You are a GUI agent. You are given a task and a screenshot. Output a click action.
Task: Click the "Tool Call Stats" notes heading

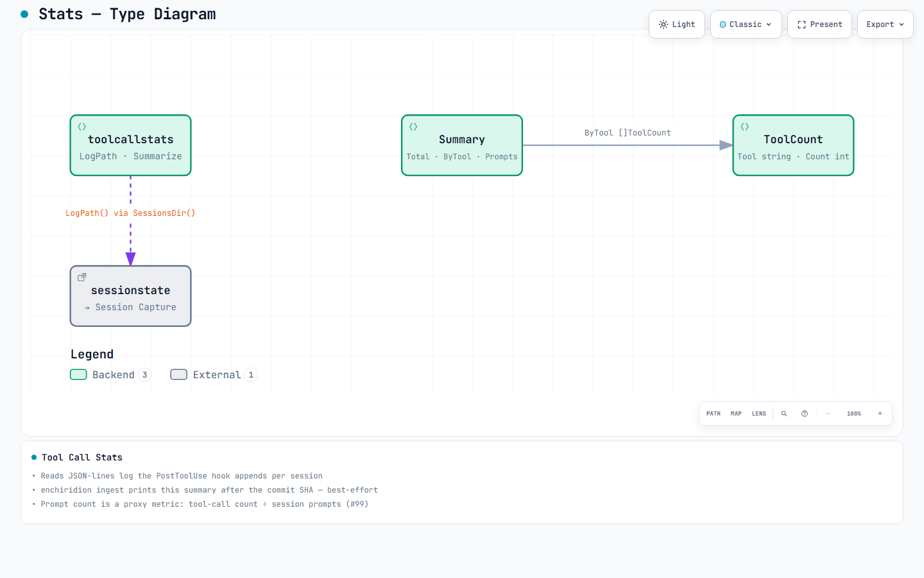point(82,457)
